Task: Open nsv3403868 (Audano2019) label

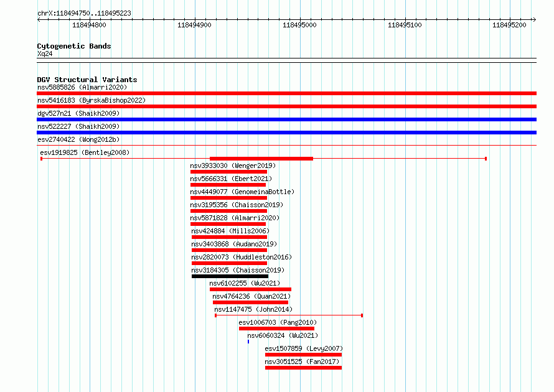Action: (x=234, y=244)
